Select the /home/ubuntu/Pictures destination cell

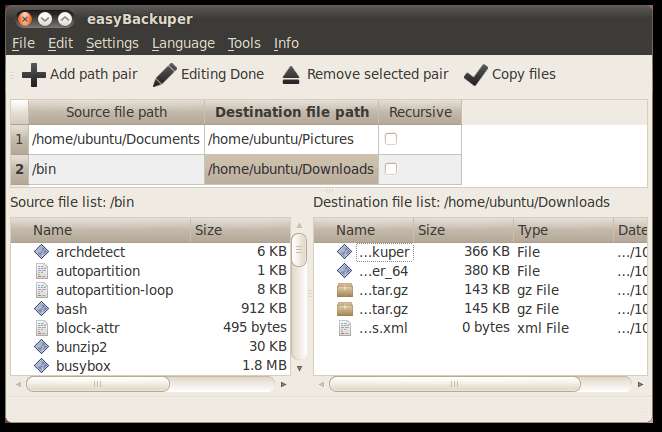[291, 139]
